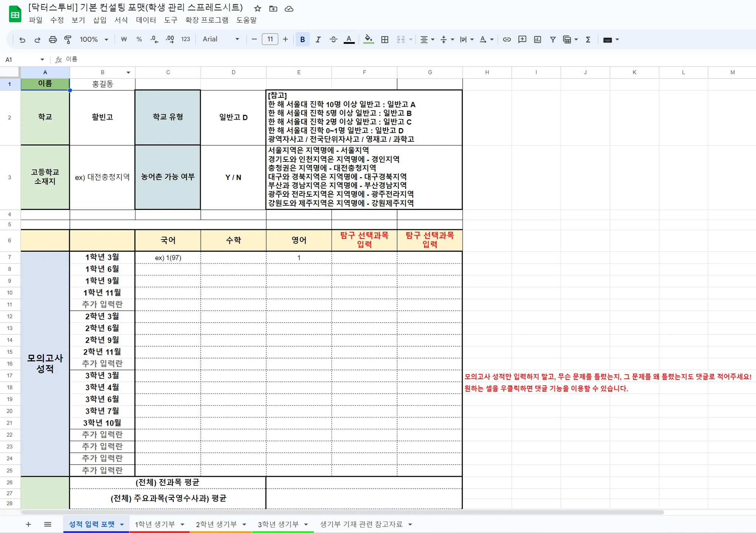Toggle Bold formatting button
This screenshot has width=756, height=533.
[302, 39]
